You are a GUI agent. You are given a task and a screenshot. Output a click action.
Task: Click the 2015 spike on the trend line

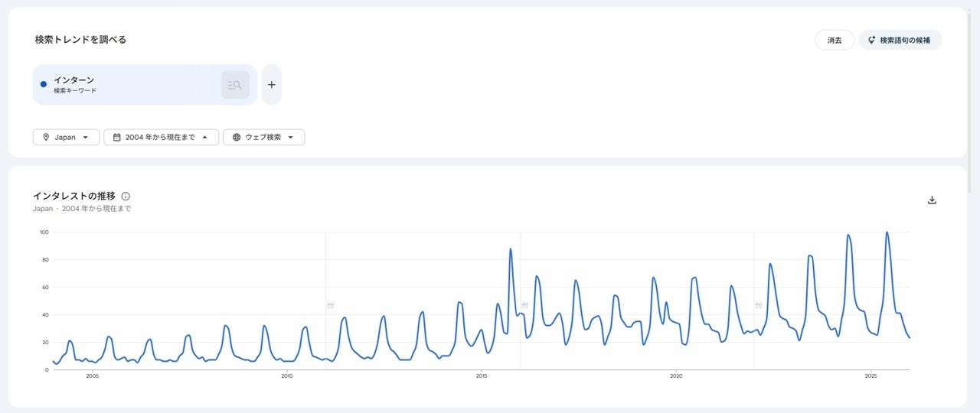[x=510, y=249]
